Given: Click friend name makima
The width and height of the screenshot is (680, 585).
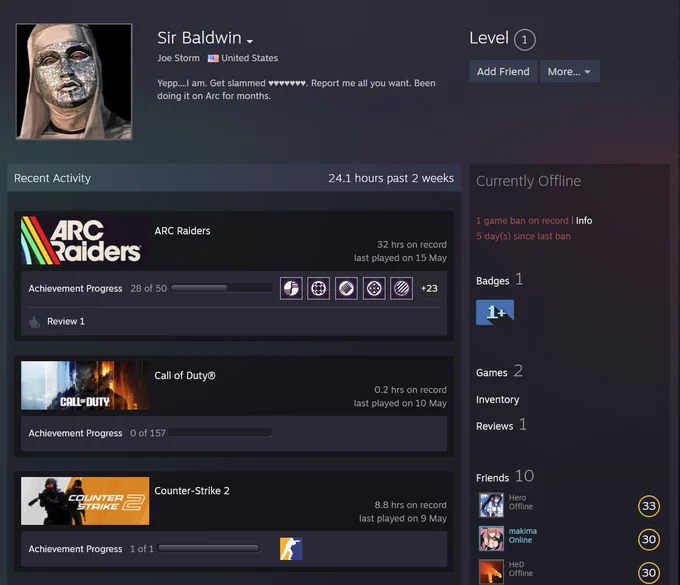Looking at the screenshot, I should pyautogui.click(x=523, y=531).
